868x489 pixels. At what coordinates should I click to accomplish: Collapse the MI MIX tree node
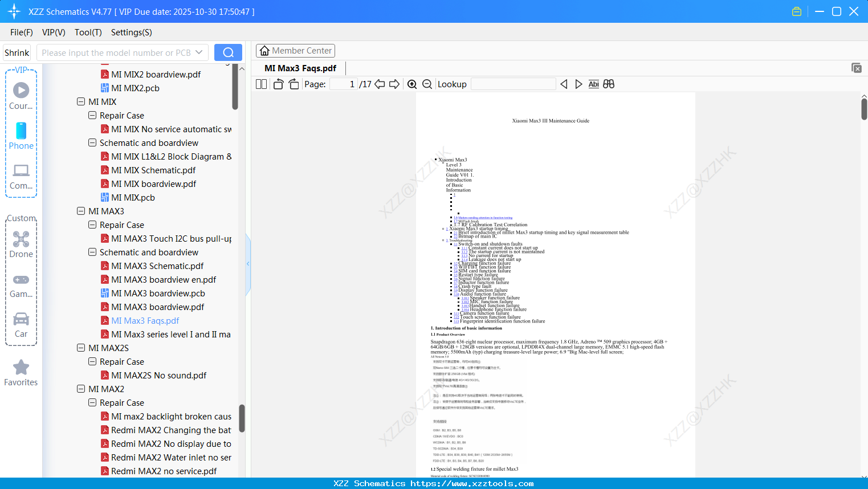point(81,102)
